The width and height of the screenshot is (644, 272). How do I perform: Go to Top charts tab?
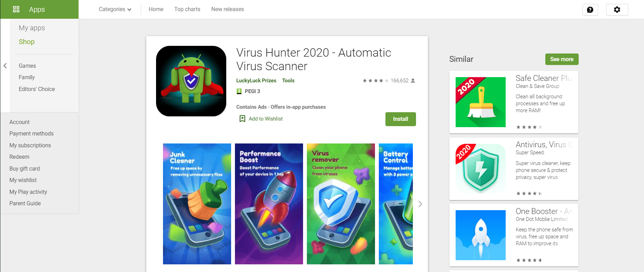[187, 9]
